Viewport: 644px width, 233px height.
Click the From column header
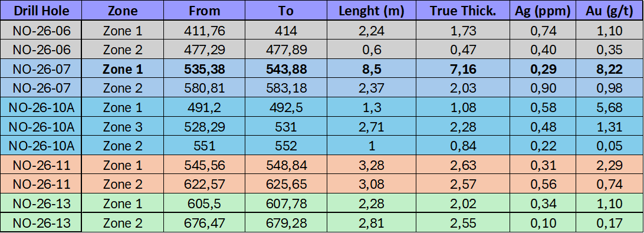(205, 11)
